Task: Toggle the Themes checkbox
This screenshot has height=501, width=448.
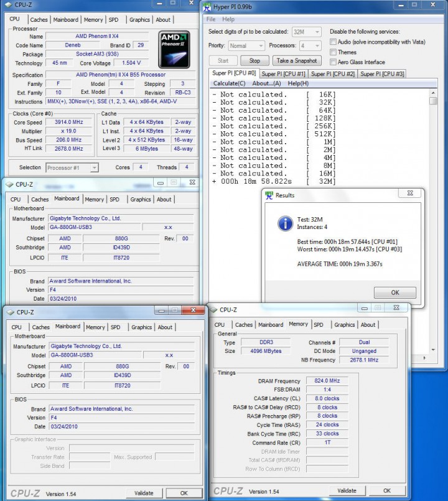Action: [x=334, y=52]
